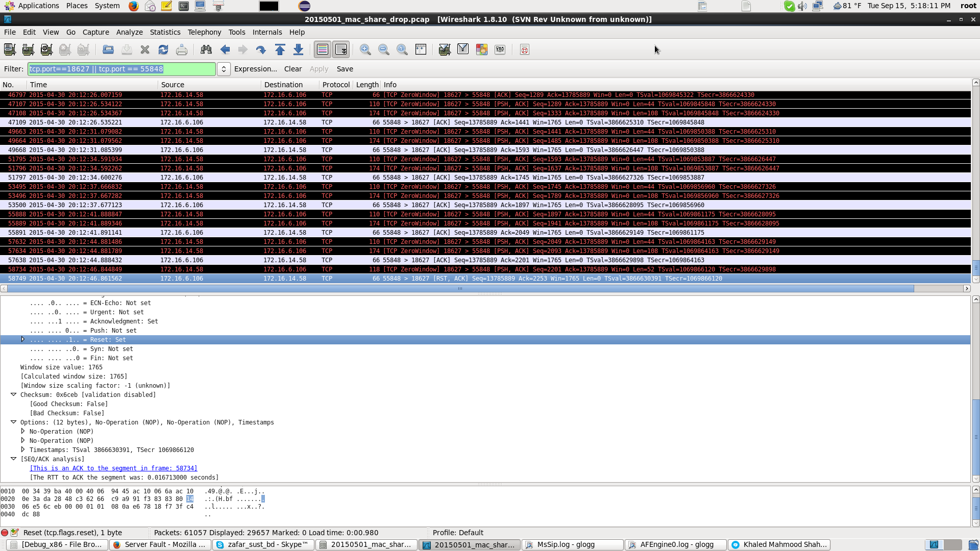Click the open capture file folder icon
This screenshot has width=980, height=551.
click(x=108, y=49)
